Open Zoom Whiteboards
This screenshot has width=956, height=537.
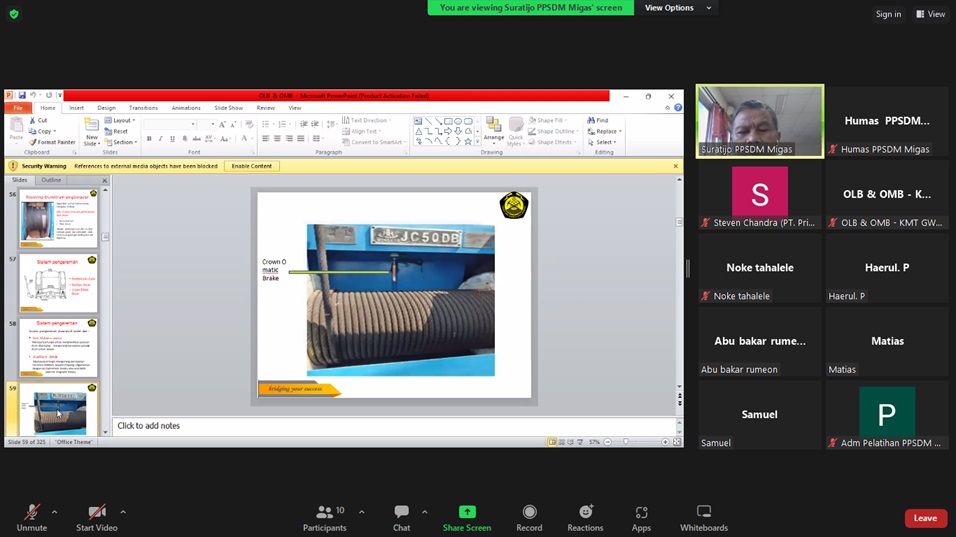[704, 518]
